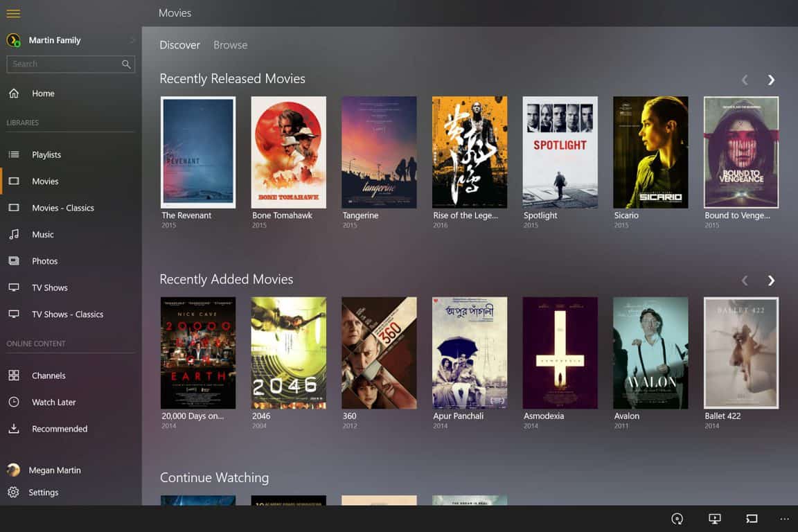Click the Channels grid icon

pyautogui.click(x=14, y=375)
